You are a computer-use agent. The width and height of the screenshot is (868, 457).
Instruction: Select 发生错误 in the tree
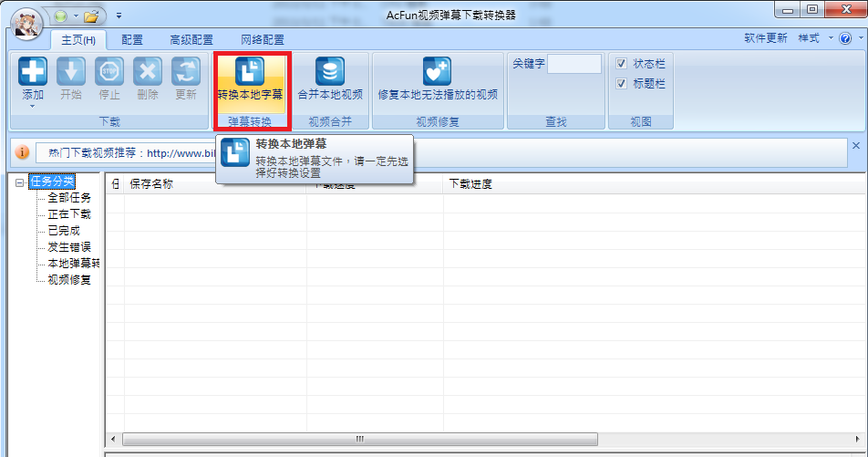point(69,247)
